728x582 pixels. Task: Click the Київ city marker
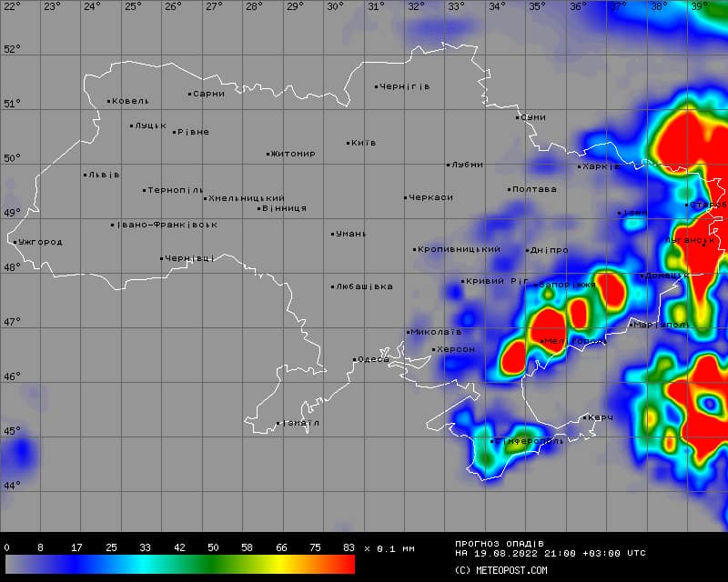click(x=349, y=143)
